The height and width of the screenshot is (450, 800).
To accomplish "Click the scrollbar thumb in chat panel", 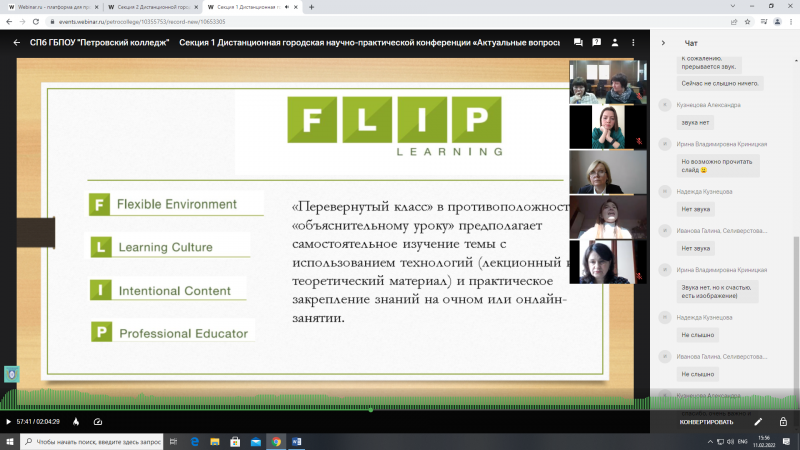I will click(x=796, y=316).
